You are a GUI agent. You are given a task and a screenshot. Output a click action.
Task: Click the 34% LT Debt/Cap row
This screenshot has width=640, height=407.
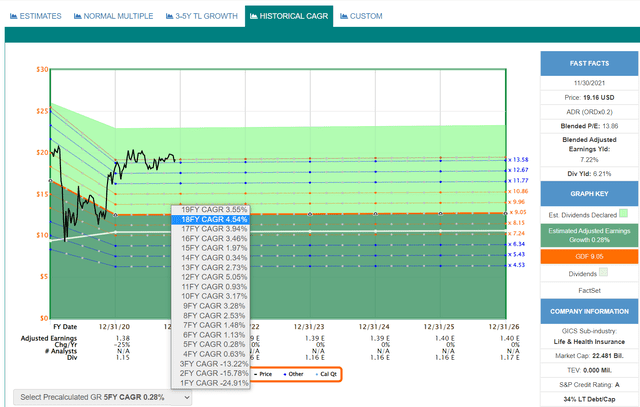click(x=589, y=399)
